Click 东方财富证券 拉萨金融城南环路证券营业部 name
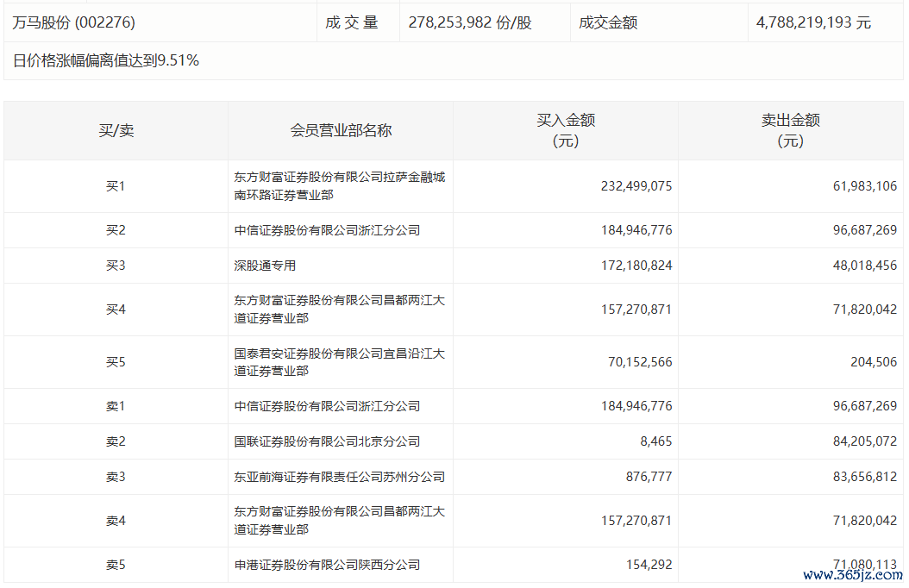Viewport: 909px width, 588px height. coord(340,186)
